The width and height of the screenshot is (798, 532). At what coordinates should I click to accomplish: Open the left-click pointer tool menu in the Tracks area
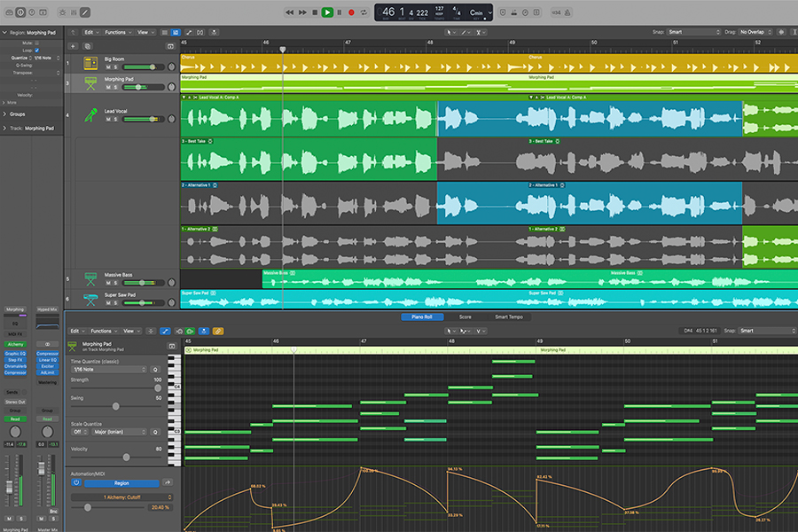pos(450,32)
